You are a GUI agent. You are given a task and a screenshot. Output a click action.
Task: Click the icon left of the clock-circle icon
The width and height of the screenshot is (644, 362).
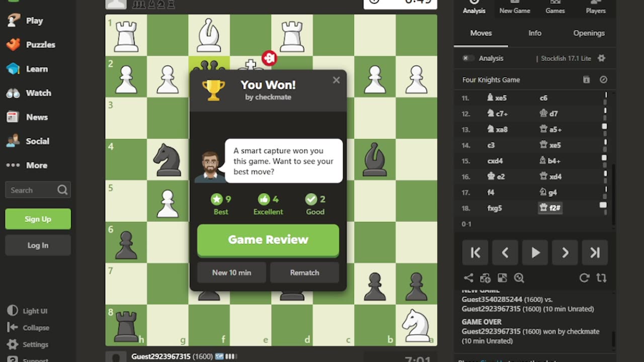586,80
